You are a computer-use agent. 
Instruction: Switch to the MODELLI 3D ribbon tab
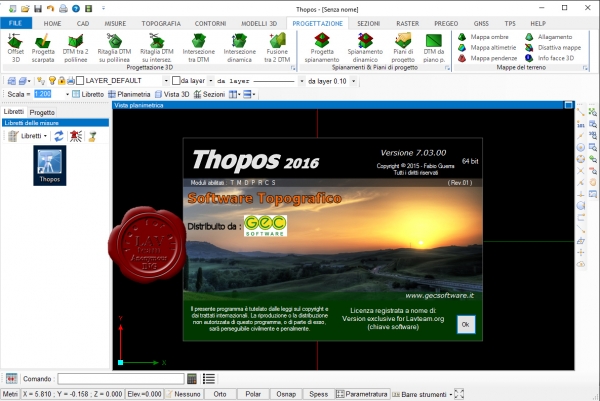coord(259,23)
